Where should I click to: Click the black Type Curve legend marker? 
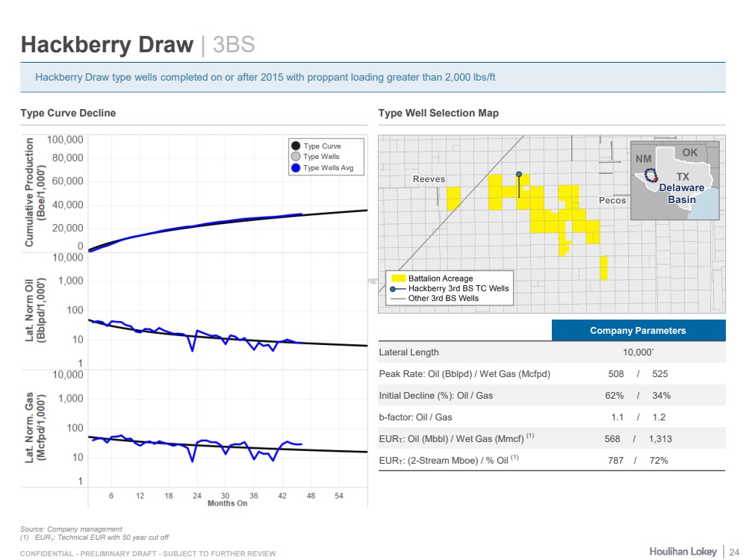296,146
